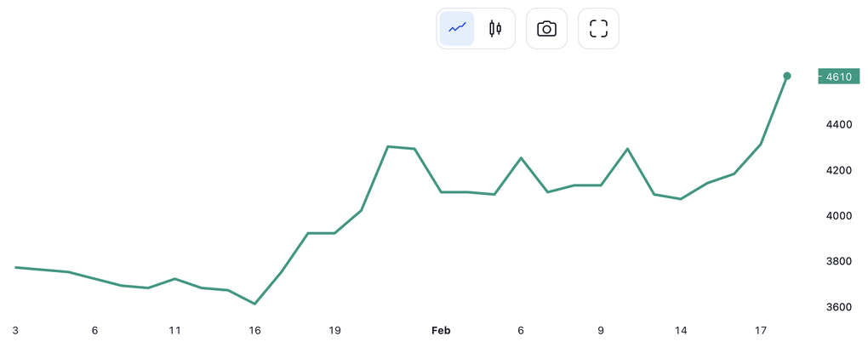Click the 16 date label on the x-axis
This screenshot has height=353, width=868.
coord(254,330)
